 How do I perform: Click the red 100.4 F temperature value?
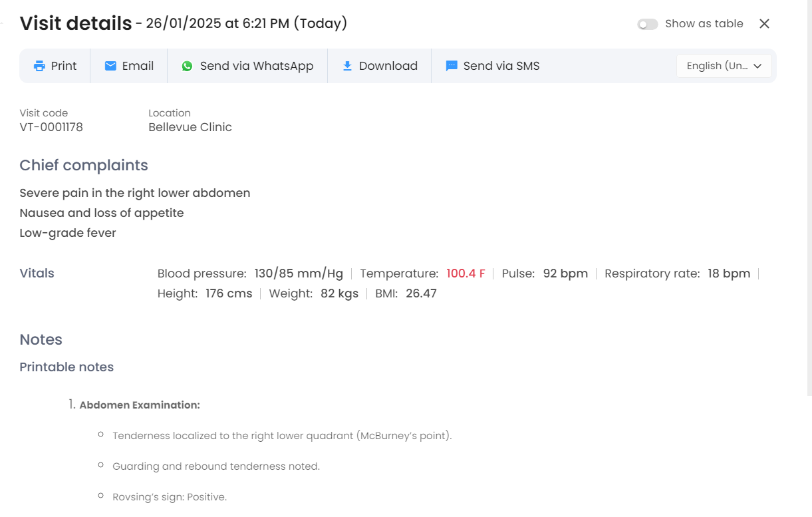tap(466, 273)
